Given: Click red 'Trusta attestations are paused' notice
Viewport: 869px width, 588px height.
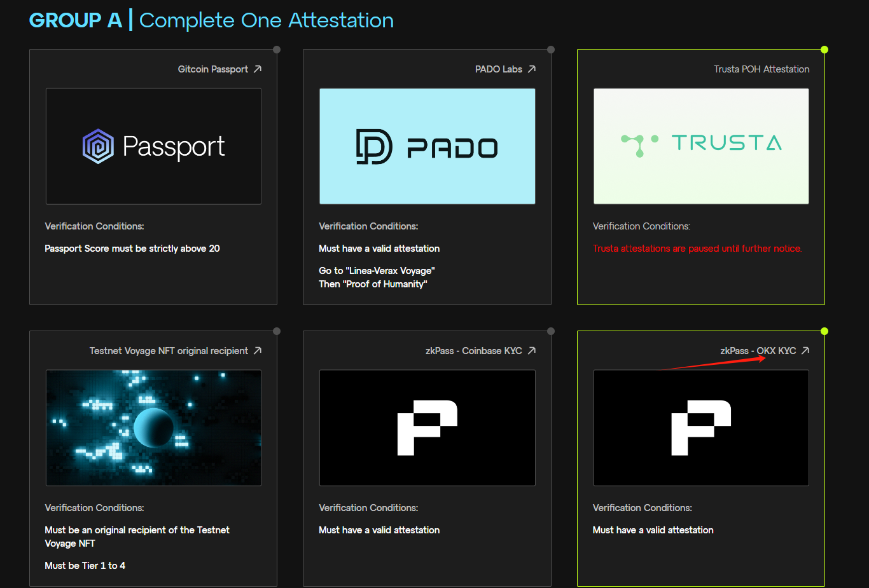Looking at the screenshot, I should (x=697, y=249).
